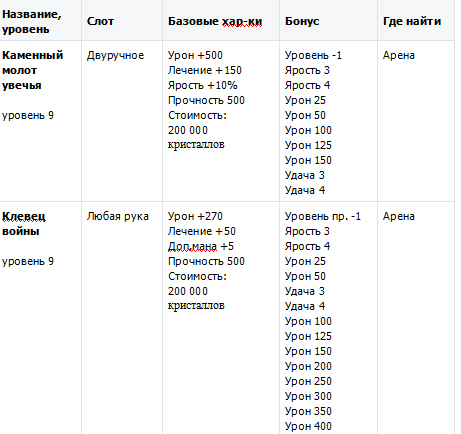Click the 'Название, уровень' column header

tap(32, 22)
